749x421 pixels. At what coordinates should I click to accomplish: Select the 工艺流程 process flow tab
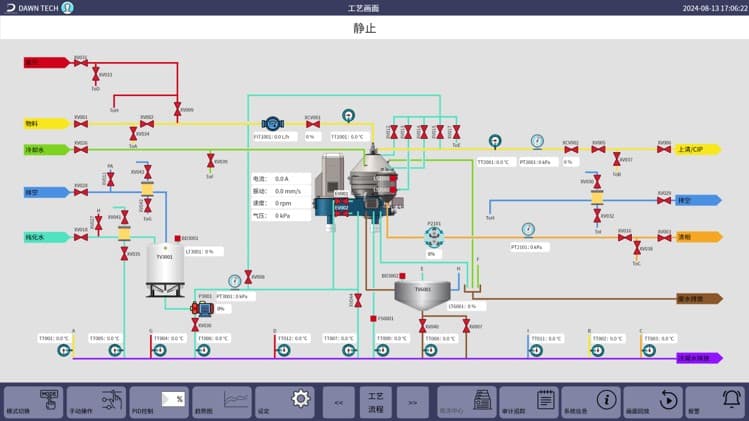pyautogui.click(x=375, y=402)
